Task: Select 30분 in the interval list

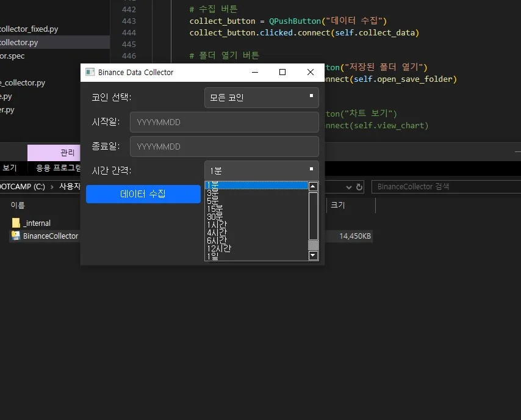Action: click(x=256, y=217)
